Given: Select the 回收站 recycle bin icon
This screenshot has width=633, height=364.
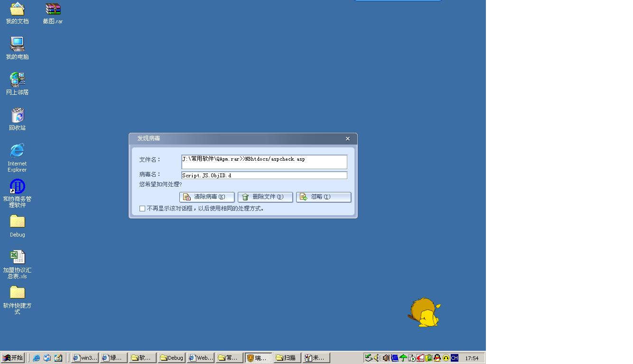Looking at the screenshot, I should [x=18, y=119].
